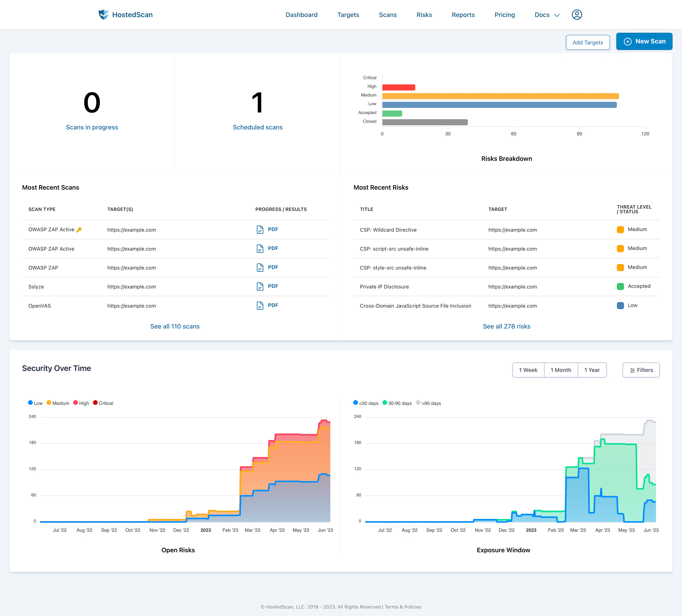Start a New Scan
This screenshot has height=616, width=682.
click(644, 41)
